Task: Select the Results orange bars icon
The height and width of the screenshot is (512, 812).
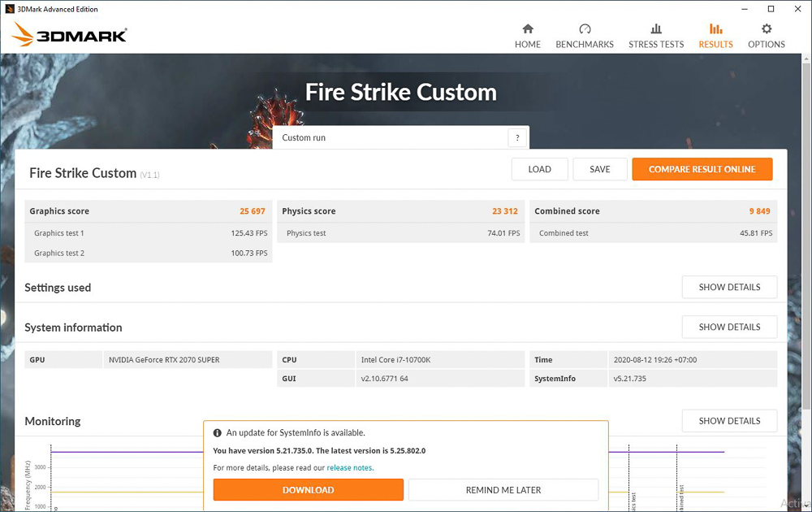Action: (715, 28)
